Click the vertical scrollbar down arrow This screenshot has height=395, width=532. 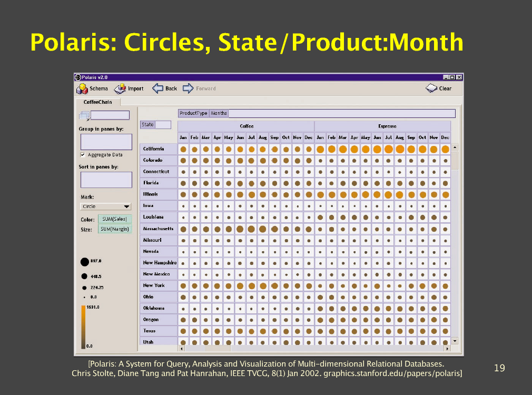(455, 341)
